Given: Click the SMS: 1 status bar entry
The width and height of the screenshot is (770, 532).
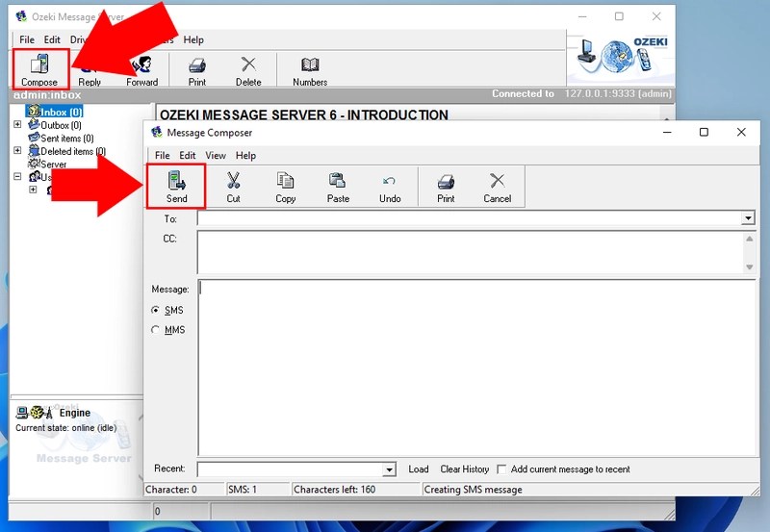Looking at the screenshot, I should coord(243,490).
